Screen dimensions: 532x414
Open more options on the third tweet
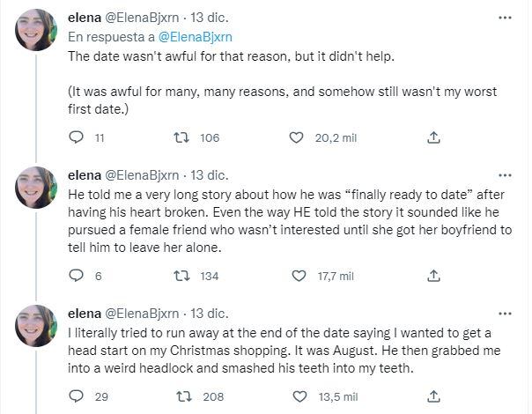point(504,312)
